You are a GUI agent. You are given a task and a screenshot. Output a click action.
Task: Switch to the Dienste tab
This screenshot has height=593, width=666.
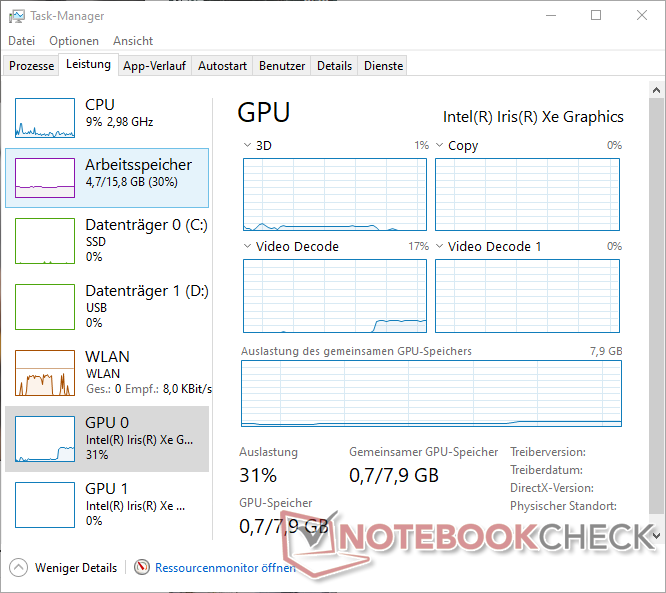(x=383, y=66)
